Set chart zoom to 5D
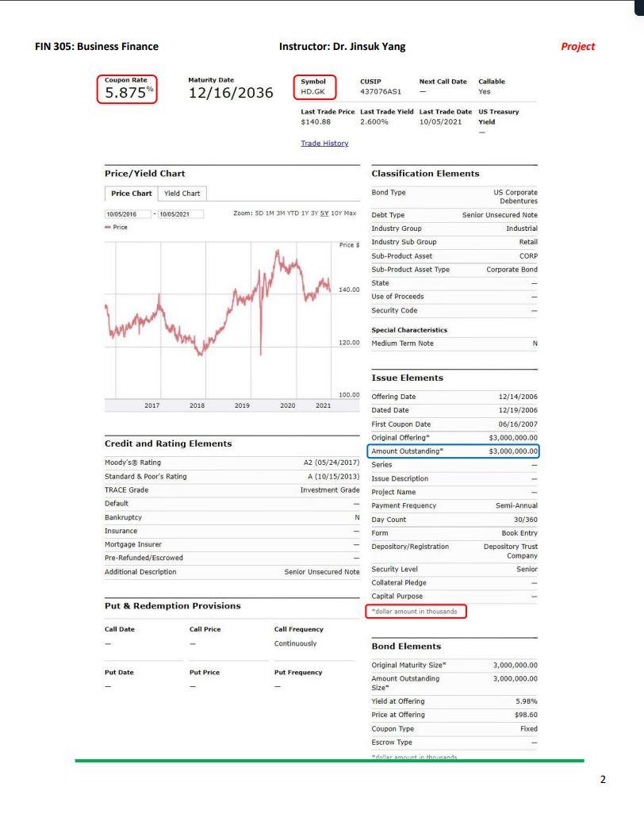The image size is (644, 833). tap(257, 213)
